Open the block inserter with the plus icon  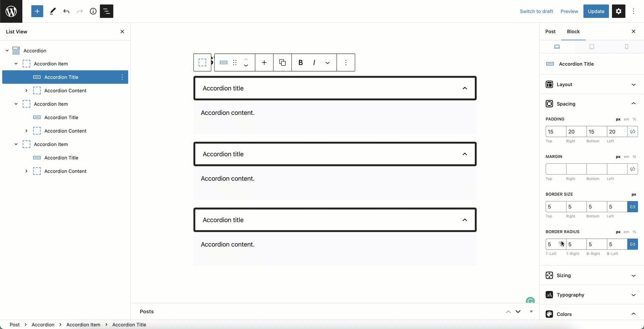[x=37, y=11]
